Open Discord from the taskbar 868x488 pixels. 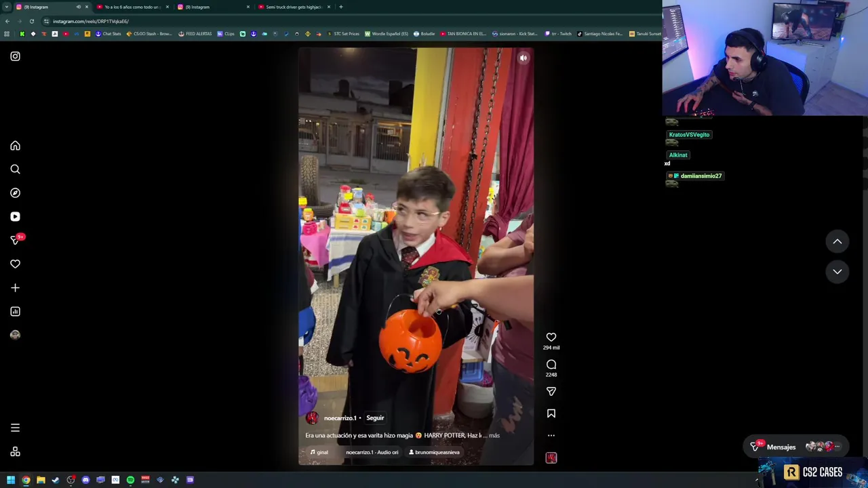(85, 480)
